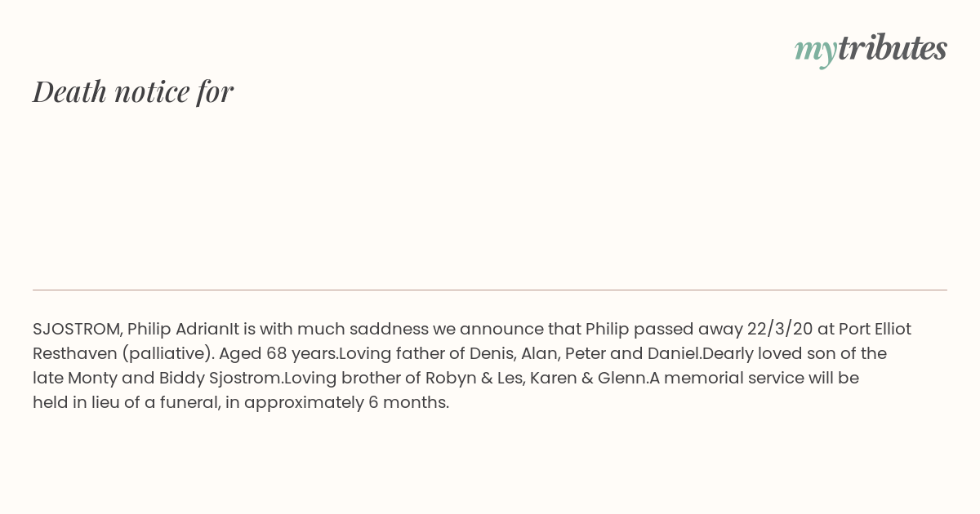980x514 pixels.
Task: Click the names "Denis, Alan, Peter"
Action: coord(539,354)
